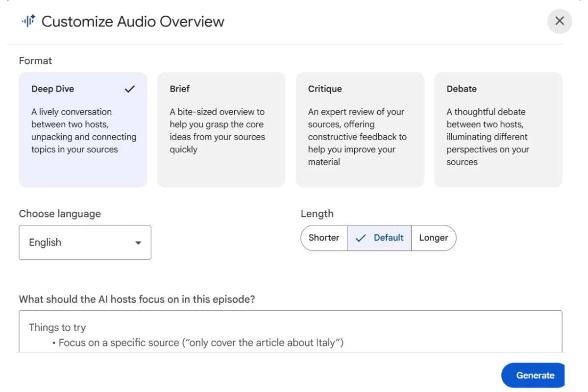Click the checkmark in the Default length option

[361, 238]
